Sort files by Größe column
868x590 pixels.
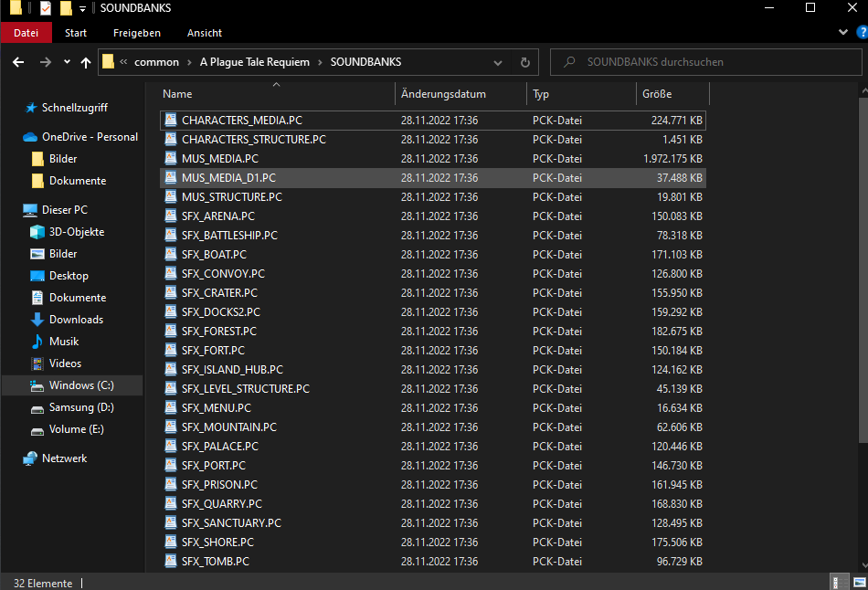point(672,93)
